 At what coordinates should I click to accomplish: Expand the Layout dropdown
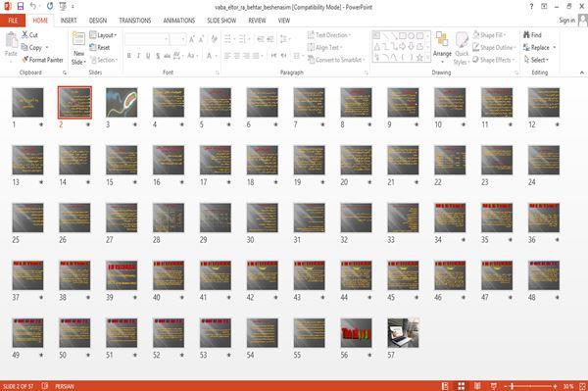coord(103,35)
